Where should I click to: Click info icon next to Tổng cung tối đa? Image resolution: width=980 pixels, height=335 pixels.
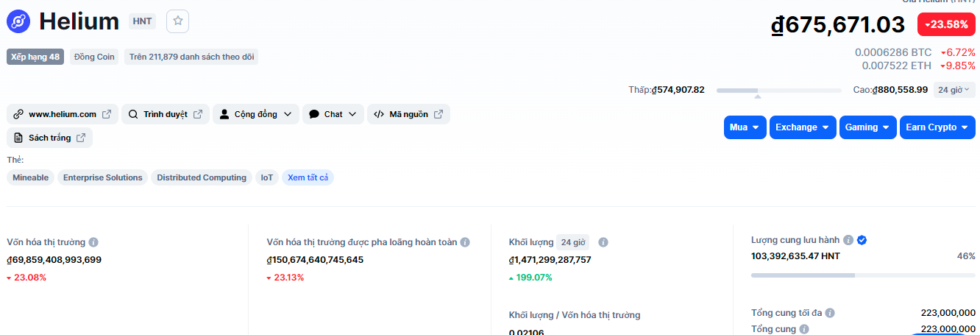pyautogui.click(x=830, y=313)
